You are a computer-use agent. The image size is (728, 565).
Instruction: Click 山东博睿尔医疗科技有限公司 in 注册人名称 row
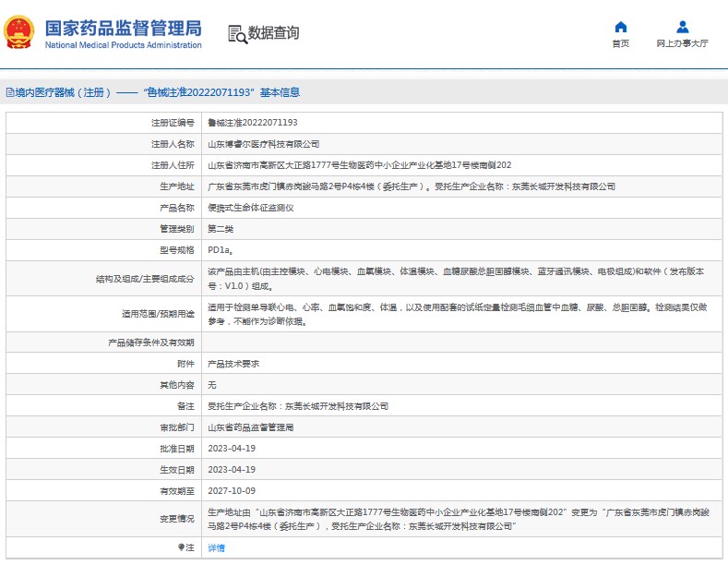coord(263,144)
